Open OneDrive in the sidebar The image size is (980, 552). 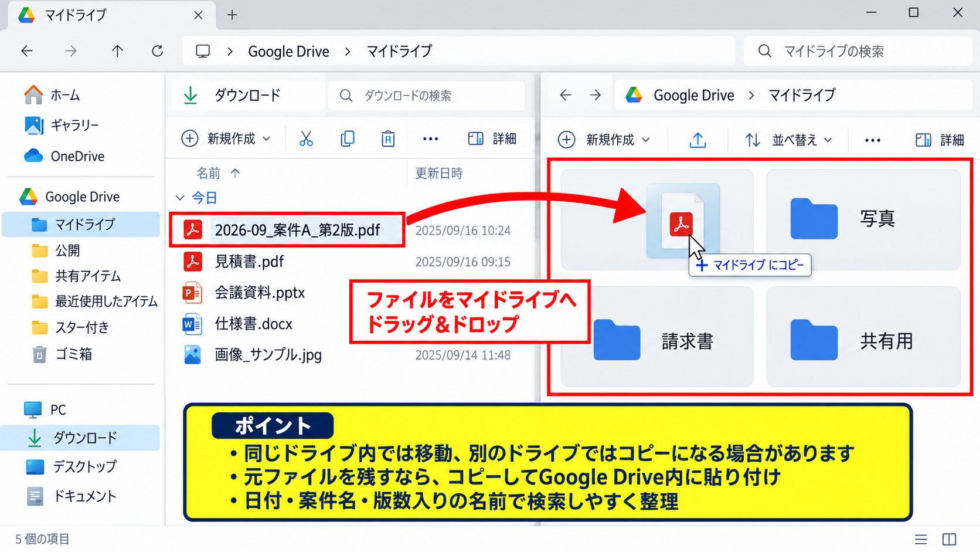[x=64, y=156]
